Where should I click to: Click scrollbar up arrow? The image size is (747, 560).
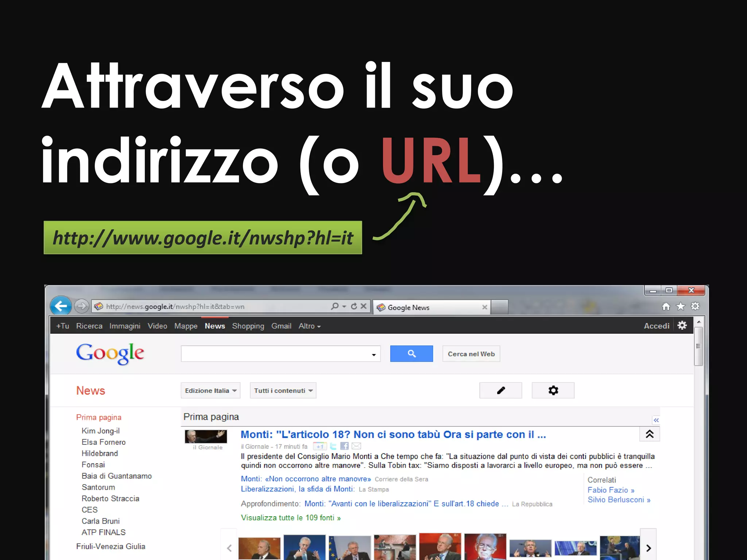(x=699, y=322)
